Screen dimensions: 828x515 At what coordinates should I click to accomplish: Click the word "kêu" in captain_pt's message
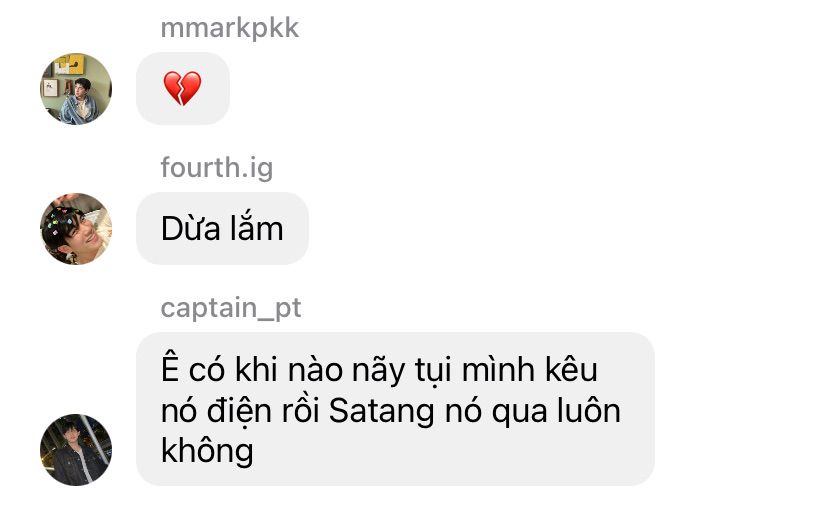pos(571,369)
